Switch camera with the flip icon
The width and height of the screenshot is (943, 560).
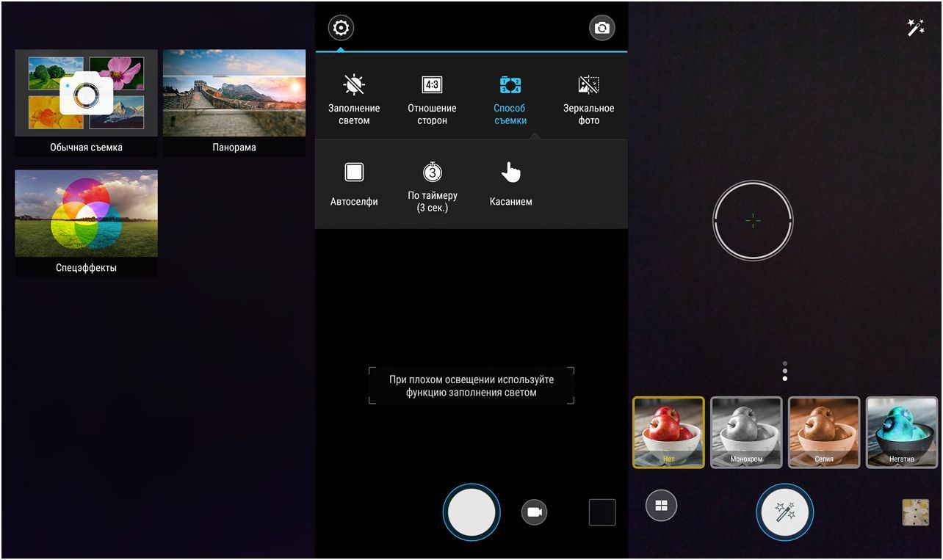pos(601,29)
